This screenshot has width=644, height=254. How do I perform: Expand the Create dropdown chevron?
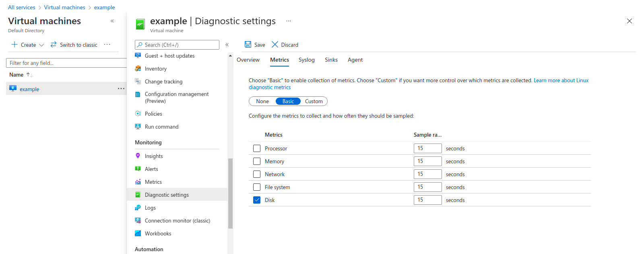tap(41, 45)
